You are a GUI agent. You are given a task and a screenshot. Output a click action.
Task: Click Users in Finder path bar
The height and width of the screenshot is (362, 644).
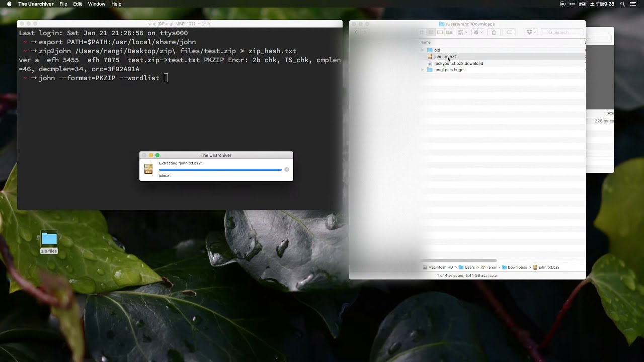467,267
